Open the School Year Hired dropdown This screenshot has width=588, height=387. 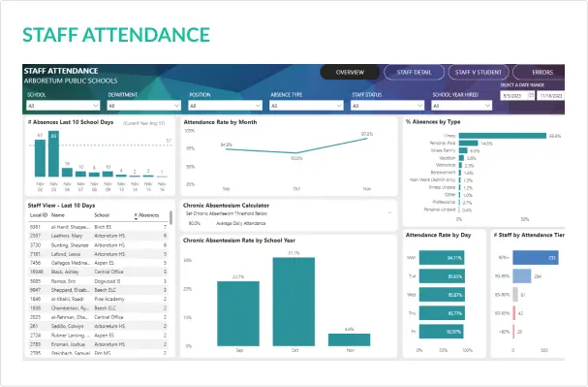coord(462,106)
